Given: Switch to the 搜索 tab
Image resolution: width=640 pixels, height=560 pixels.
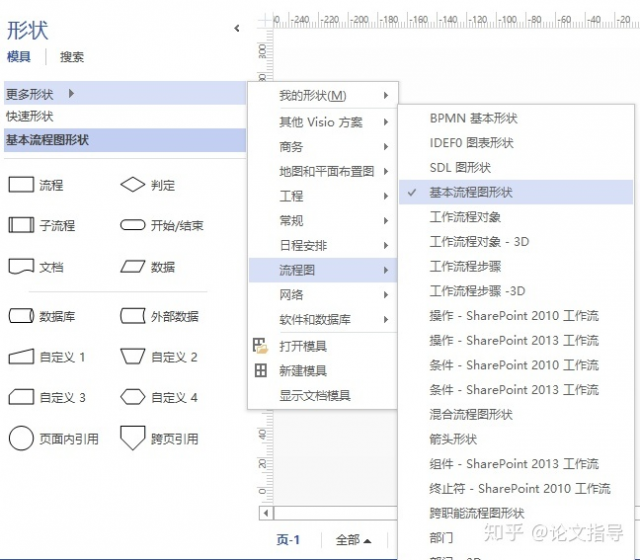Looking at the screenshot, I should click(72, 56).
